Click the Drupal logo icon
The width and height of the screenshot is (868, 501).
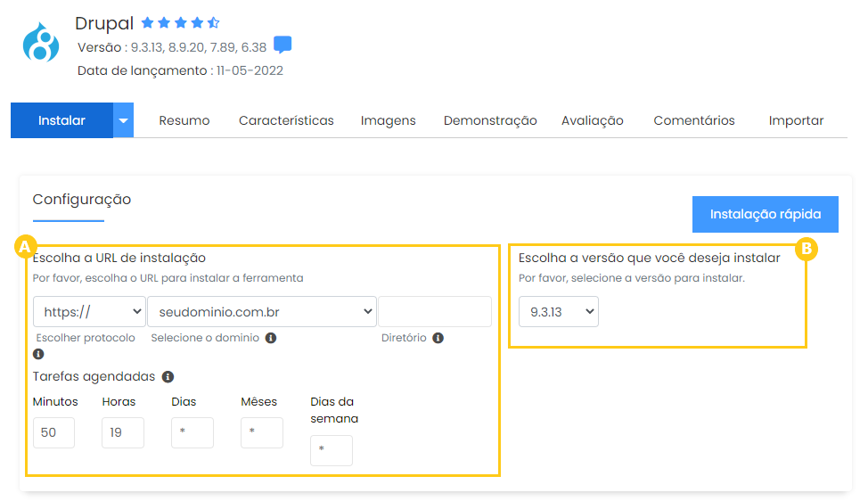point(40,42)
